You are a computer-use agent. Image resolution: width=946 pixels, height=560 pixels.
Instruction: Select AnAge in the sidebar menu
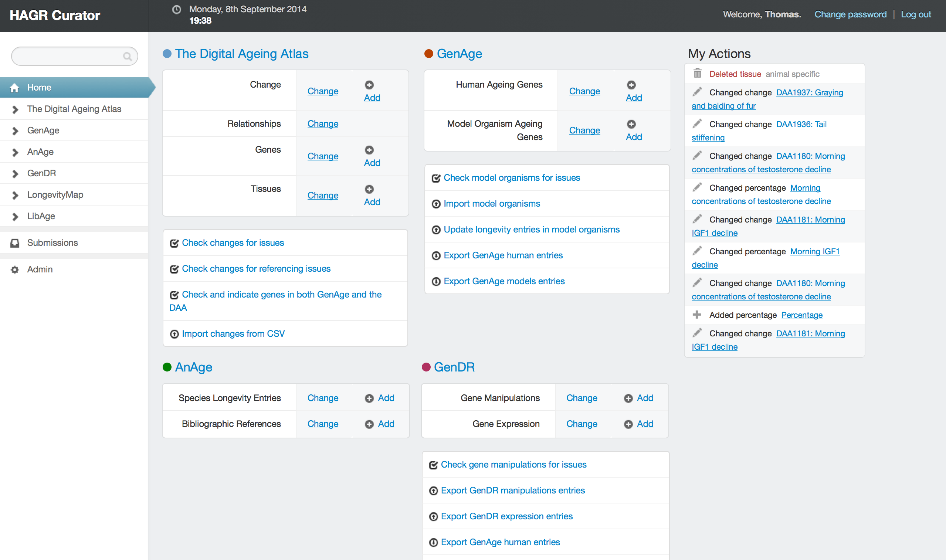(x=40, y=152)
